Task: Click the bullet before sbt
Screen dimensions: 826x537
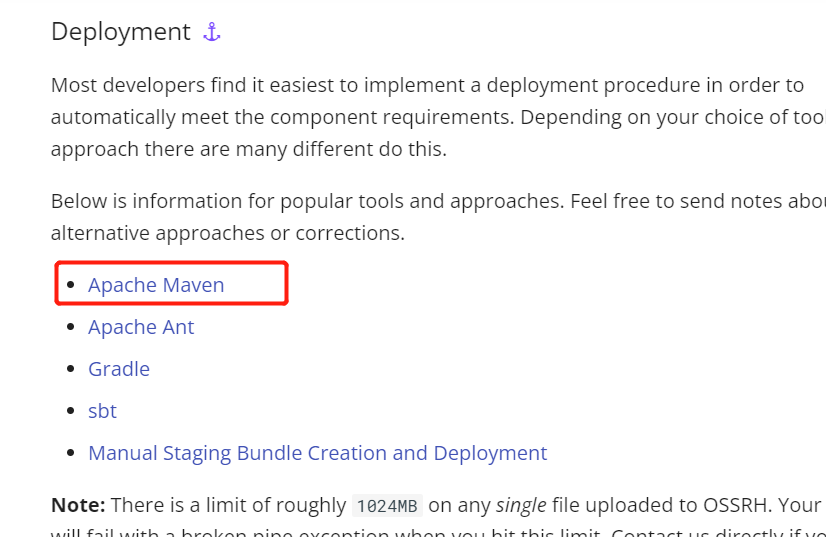Action: 71,411
